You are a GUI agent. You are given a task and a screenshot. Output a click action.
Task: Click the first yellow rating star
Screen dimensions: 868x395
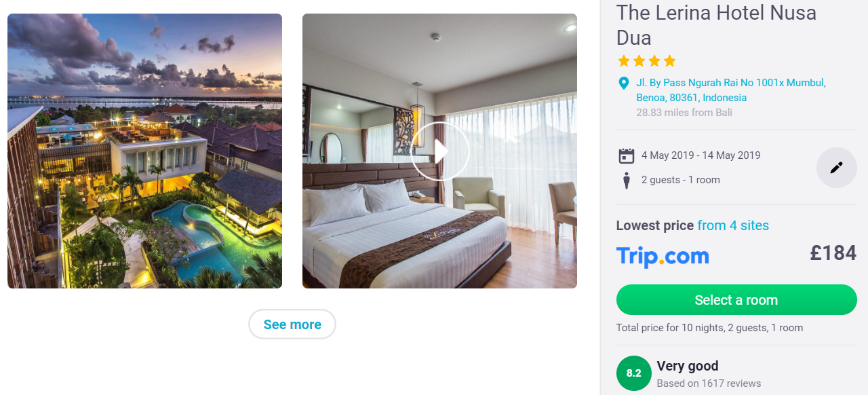[624, 61]
